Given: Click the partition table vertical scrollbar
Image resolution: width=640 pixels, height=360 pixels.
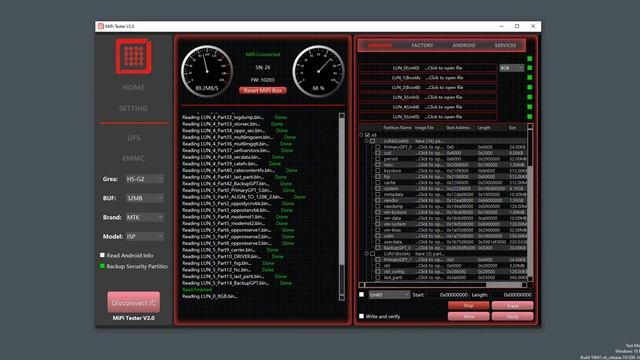Looking at the screenshot, I should pyautogui.click(x=530, y=202).
